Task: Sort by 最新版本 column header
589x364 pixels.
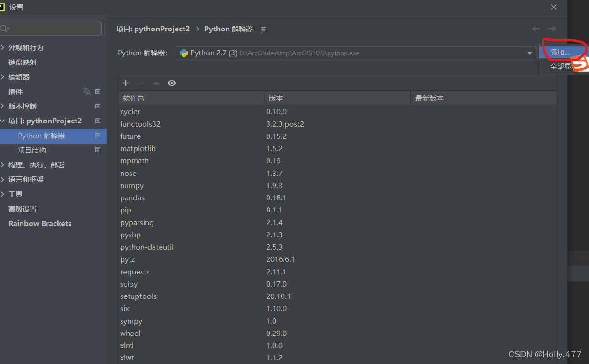Action: click(x=484, y=98)
